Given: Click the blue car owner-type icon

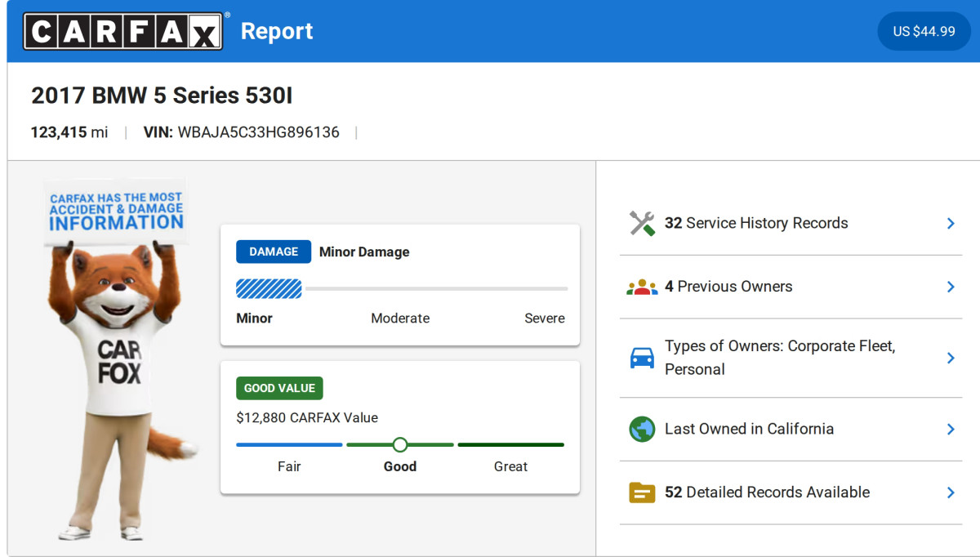Looking at the screenshot, I should [x=642, y=358].
